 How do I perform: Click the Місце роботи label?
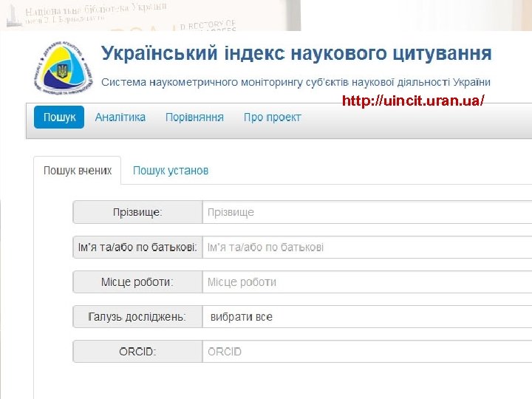pyautogui.click(x=137, y=282)
